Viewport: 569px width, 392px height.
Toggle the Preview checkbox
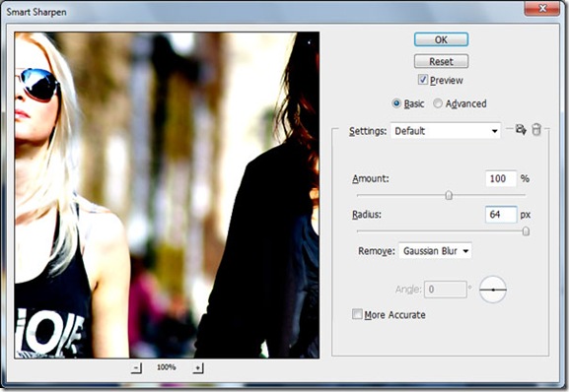pyautogui.click(x=423, y=80)
